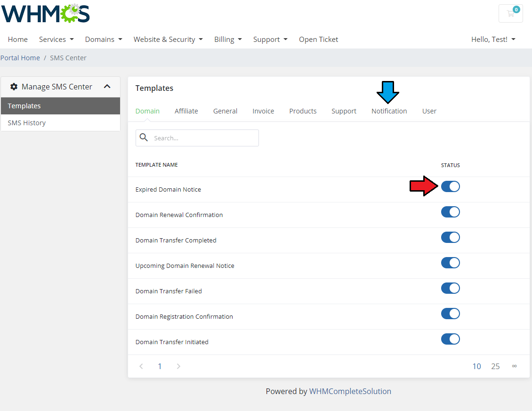Image resolution: width=532 pixels, height=411 pixels.
Task: Open the Hello, Test! account menu
Action: (493, 40)
